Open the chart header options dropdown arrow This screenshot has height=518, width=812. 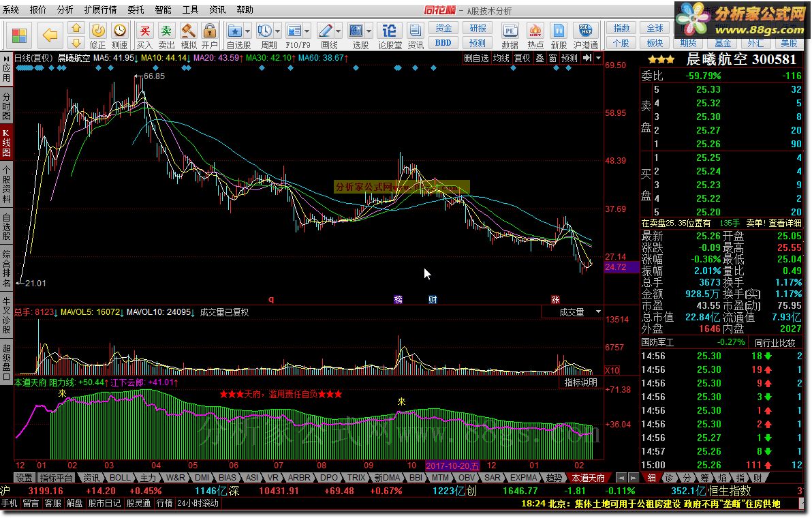click(598, 58)
